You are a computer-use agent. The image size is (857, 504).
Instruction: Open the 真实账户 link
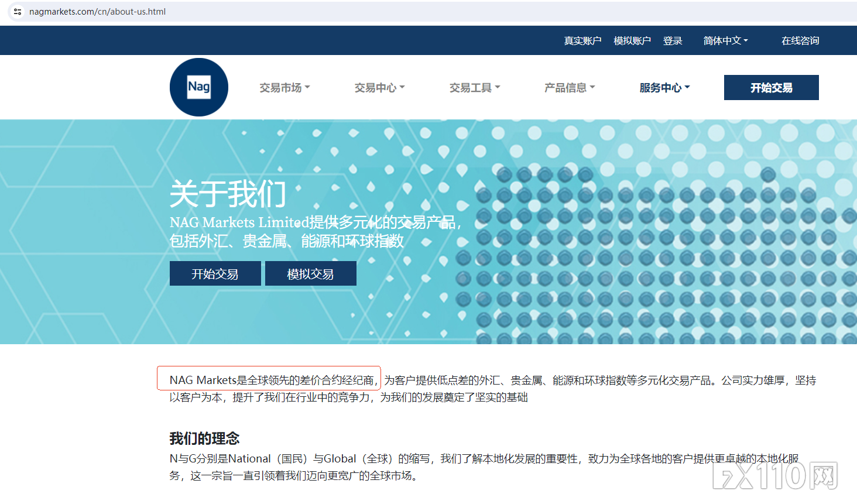(x=582, y=41)
